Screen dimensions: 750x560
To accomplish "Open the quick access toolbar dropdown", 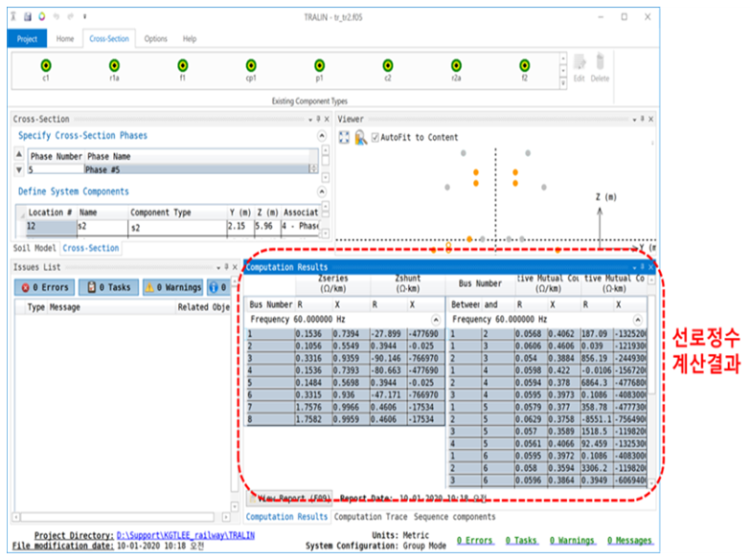I will point(84,16).
